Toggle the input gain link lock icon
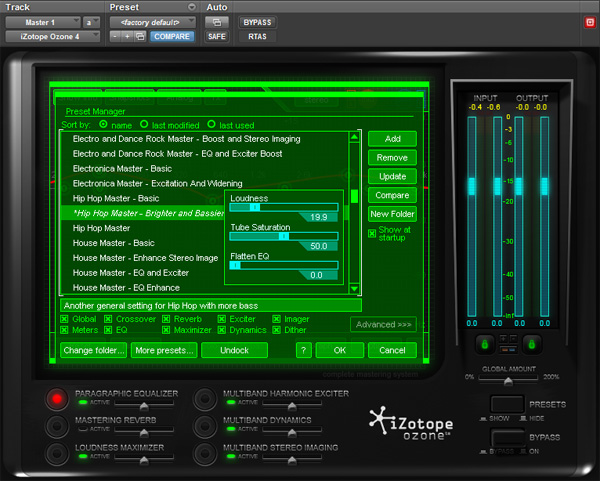Viewport: 600px width, 481px height. [484, 344]
